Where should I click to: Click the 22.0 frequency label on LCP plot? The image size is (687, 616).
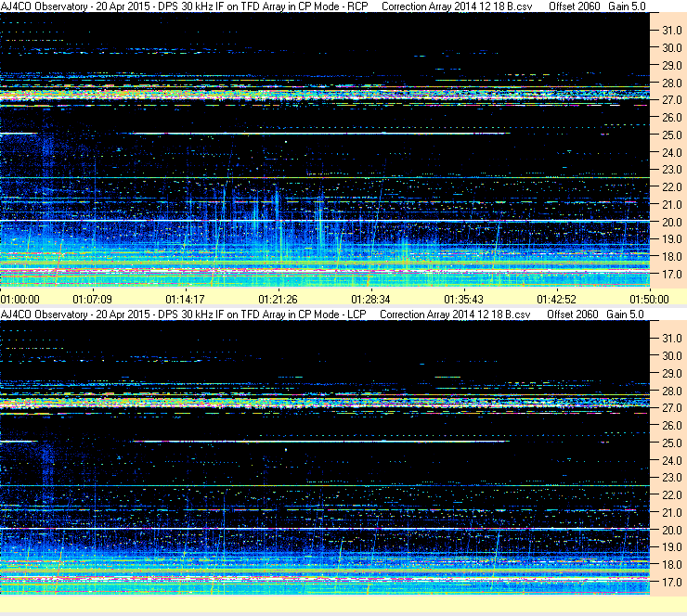pyautogui.click(x=672, y=495)
